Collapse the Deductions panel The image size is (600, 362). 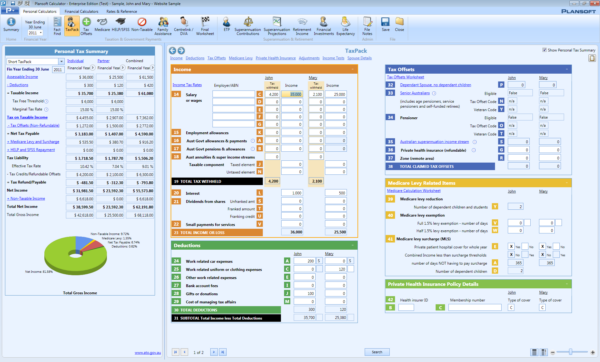[x=353, y=245]
